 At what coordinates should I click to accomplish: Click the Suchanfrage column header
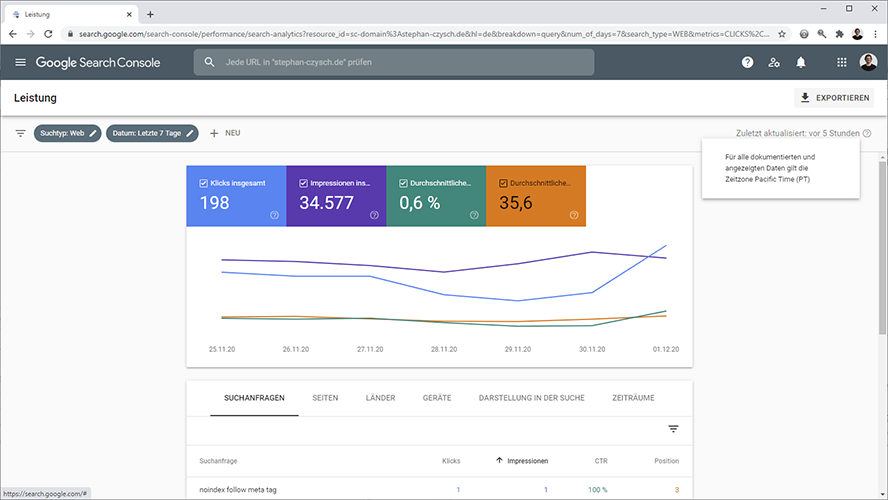click(x=218, y=461)
